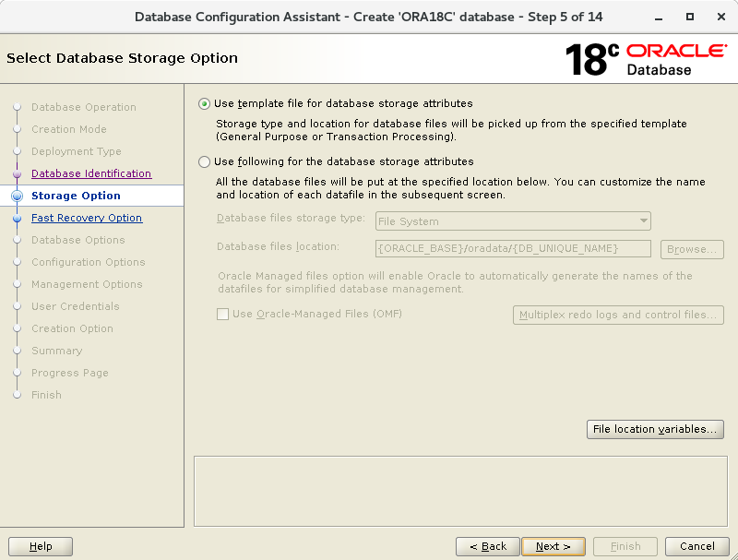Select 'Use following for the database storage attributes'
The width and height of the screenshot is (738, 560).
tap(204, 161)
